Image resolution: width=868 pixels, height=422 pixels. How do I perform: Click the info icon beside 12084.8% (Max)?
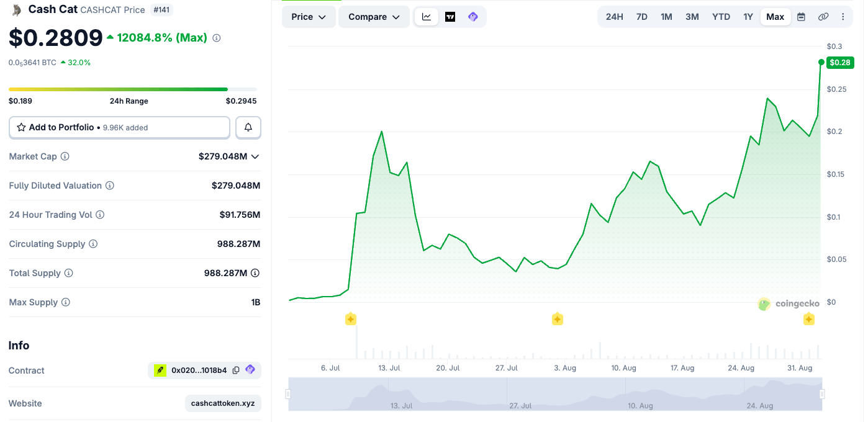(217, 38)
